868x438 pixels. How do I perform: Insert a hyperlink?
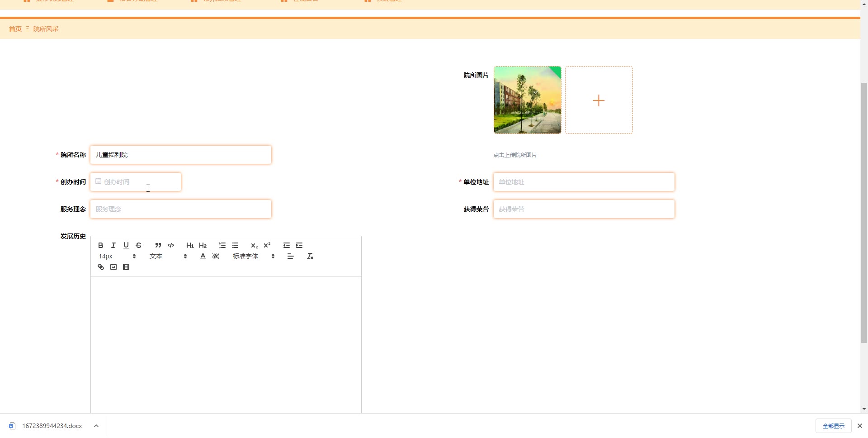(101, 267)
